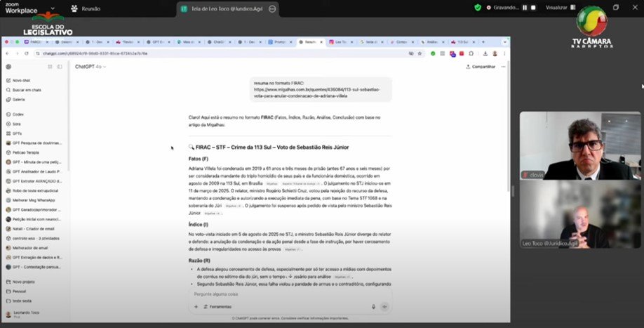Click the microphone dictation icon
The height and width of the screenshot is (328, 644).
click(x=373, y=307)
